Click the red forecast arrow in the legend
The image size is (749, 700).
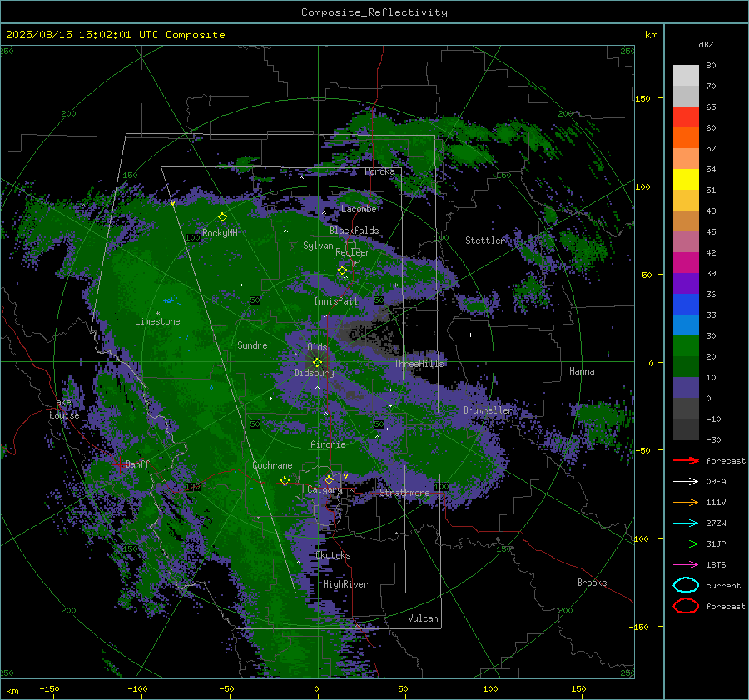[686, 460]
